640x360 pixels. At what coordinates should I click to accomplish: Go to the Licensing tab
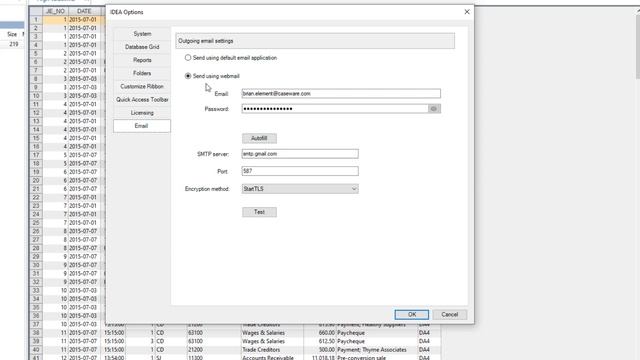coord(142,113)
